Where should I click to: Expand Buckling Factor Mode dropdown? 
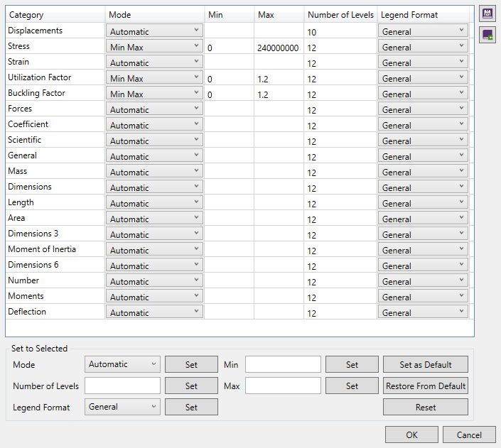154,94
